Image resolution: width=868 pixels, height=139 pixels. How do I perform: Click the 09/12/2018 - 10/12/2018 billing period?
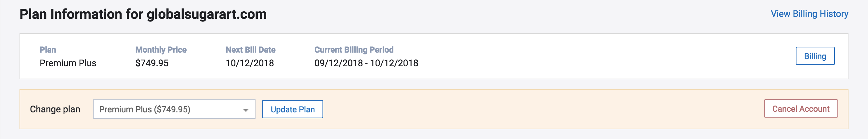pos(366,63)
